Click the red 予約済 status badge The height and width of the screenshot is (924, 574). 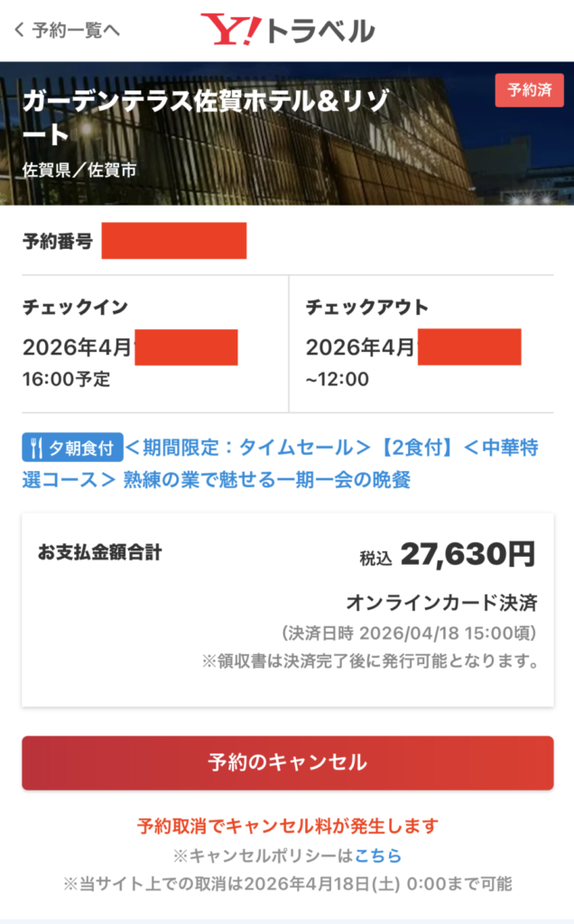(529, 90)
